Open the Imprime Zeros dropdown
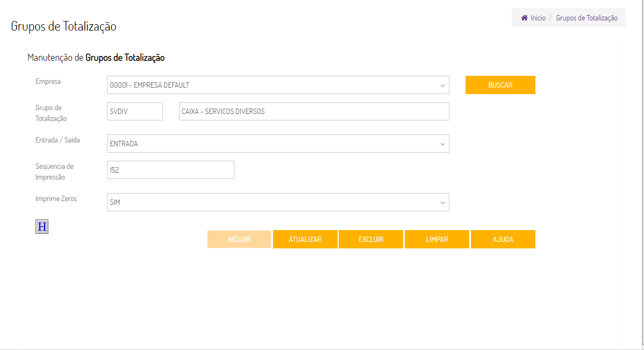644x350 pixels. click(x=278, y=202)
